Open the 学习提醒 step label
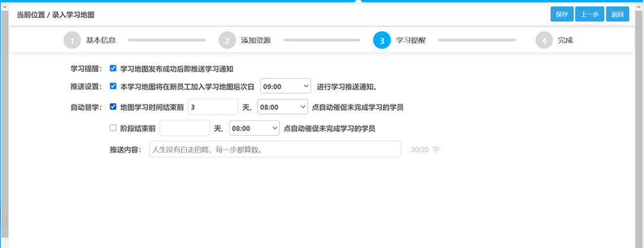The image size is (644, 248). 411,40
